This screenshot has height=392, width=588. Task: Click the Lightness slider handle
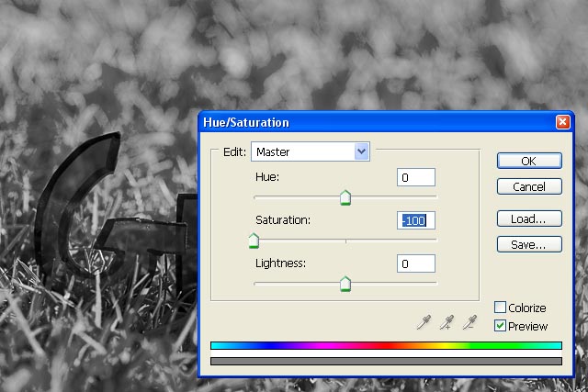coord(345,284)
